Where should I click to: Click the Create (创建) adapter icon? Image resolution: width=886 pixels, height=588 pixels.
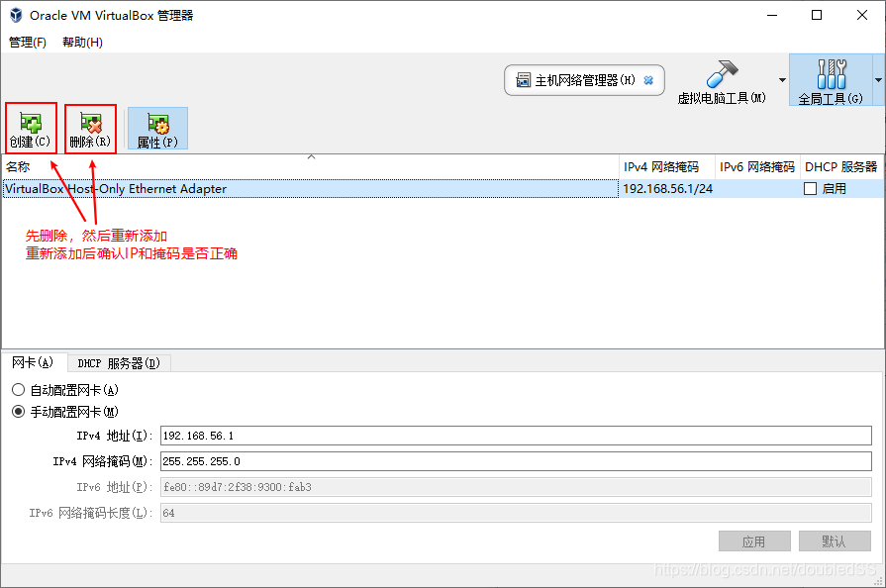pyautogui.click(x=31, y=123)
